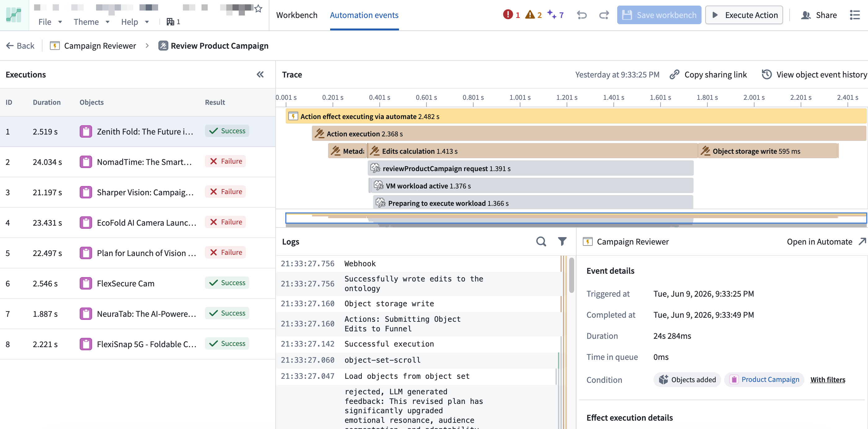View the red error indicator
This screenshot has width=868, height=429.
pyautogui.click(x=511, y=15)
